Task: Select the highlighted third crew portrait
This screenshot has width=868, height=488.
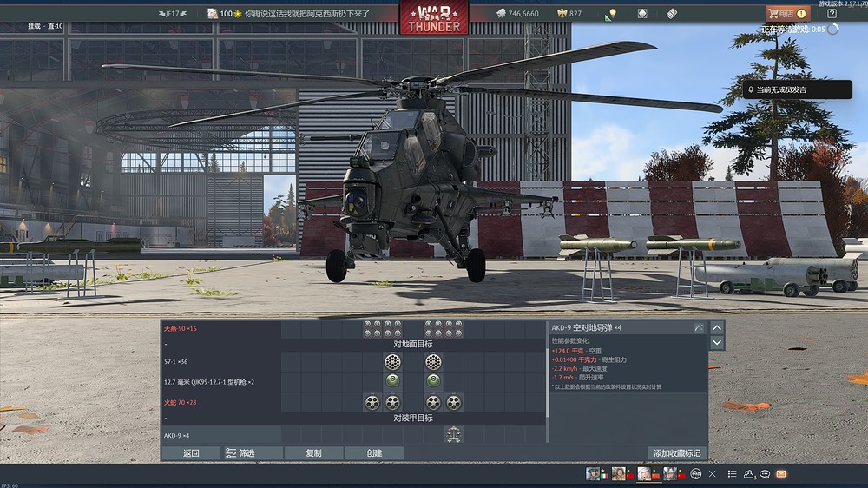Action: tap(648, 473)
